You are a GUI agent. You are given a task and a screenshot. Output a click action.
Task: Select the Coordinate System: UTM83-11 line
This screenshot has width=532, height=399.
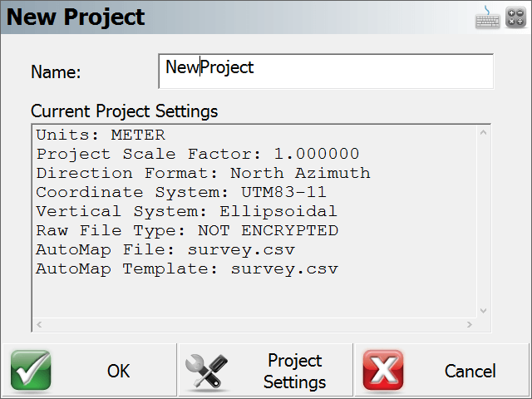point(181,192)
